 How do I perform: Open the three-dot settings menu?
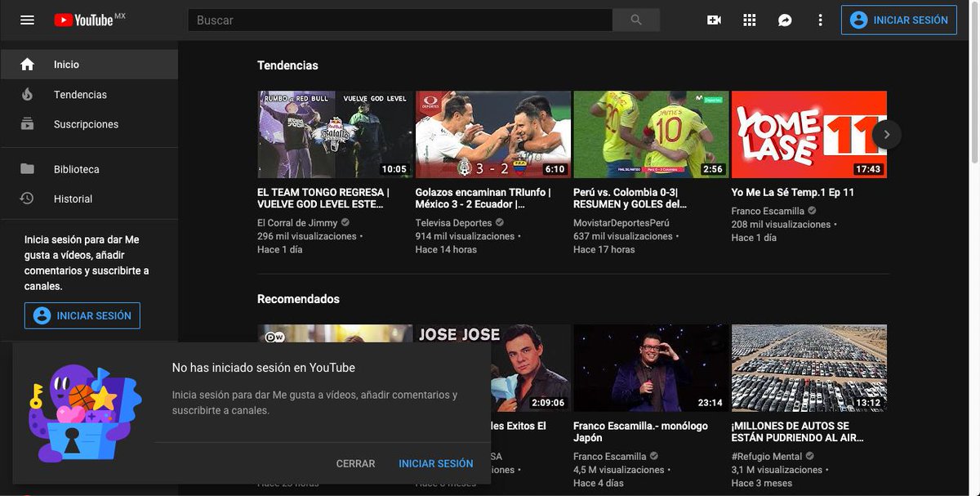(x=821, y=20)
